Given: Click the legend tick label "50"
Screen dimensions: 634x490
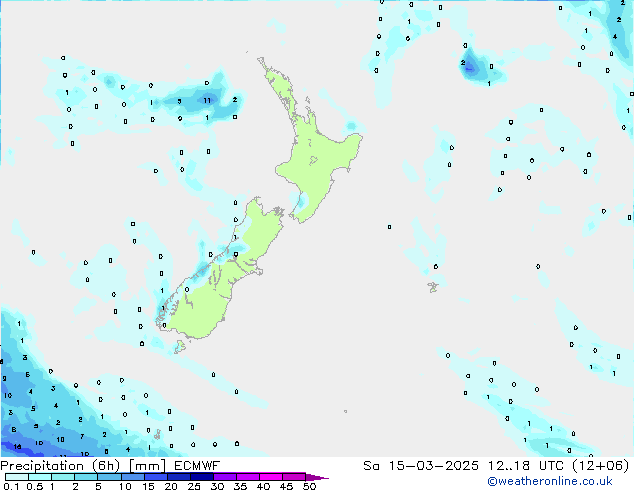Looking at the screenshot, I should (x=309, y=486).
